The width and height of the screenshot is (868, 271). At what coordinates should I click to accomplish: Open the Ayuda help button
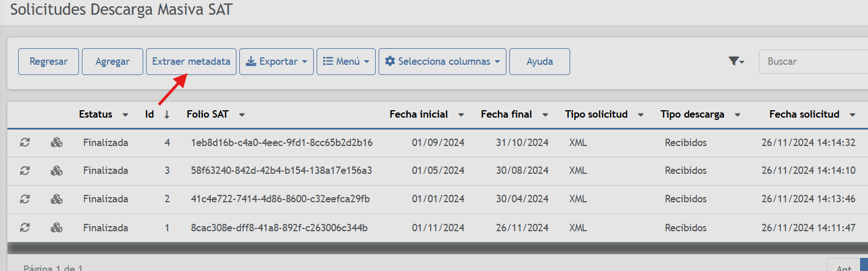pyautogui.click(x=539, y=61)
